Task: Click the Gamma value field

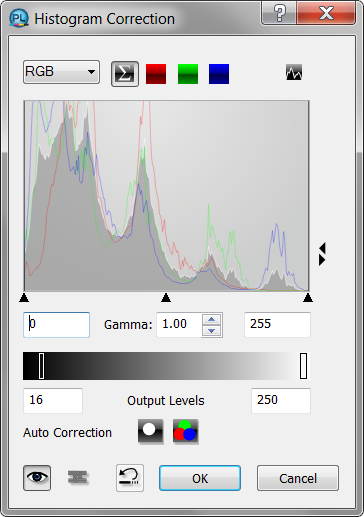Action: click(x=179, y=325)
